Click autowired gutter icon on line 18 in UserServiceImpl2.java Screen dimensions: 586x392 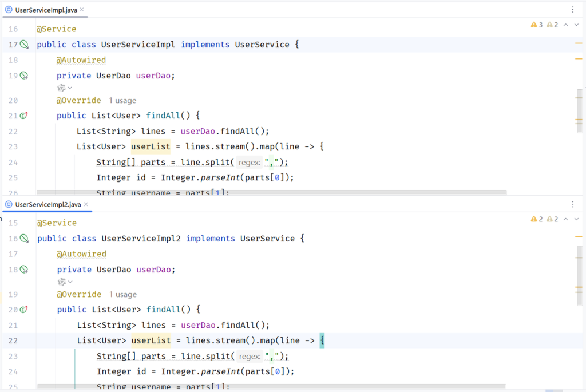[24, 270]
